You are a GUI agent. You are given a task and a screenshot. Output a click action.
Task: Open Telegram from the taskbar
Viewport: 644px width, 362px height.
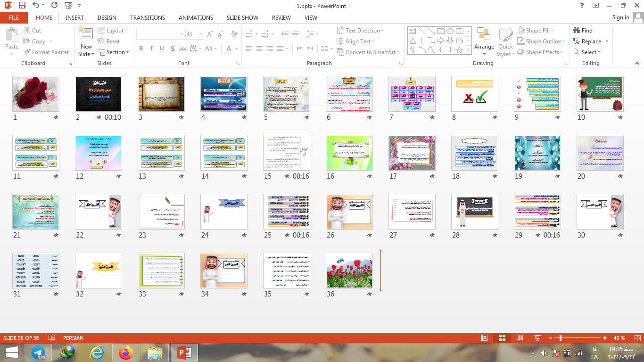[38, 353]
